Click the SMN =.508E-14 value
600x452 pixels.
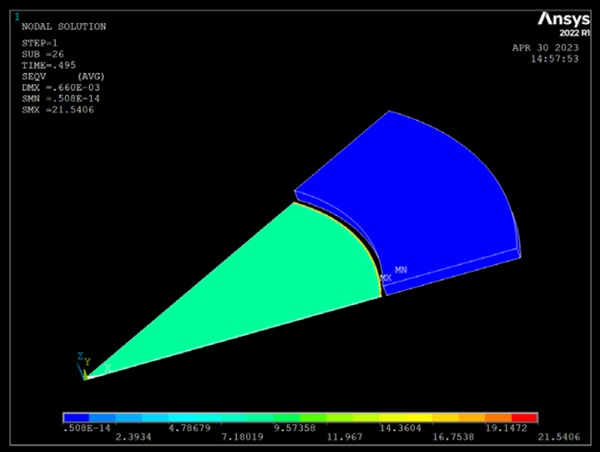click(61, 99)
